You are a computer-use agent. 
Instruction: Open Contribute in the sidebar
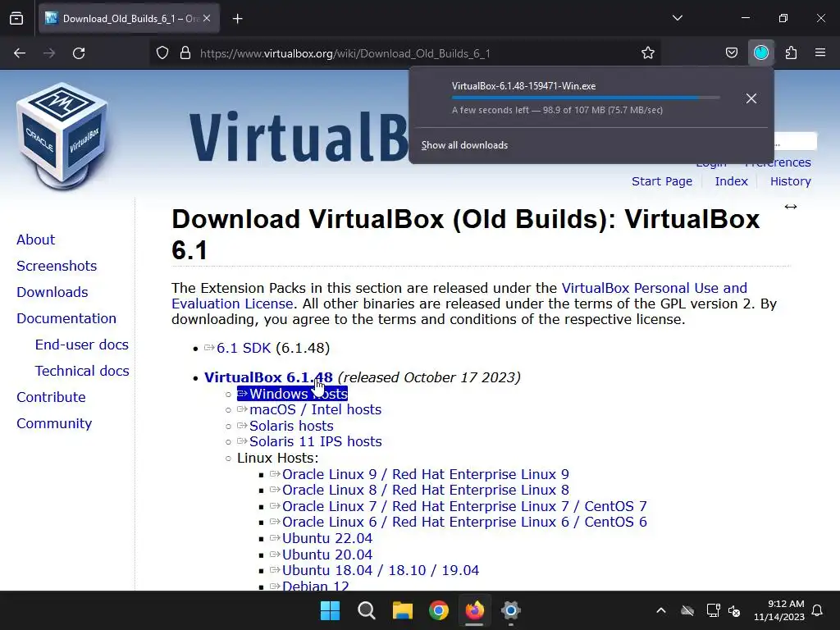pyautogui.click(x=51, y=397)
